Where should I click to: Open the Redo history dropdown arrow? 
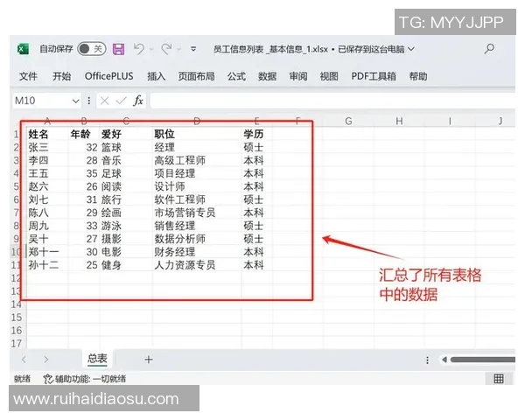tap(179, 49)
